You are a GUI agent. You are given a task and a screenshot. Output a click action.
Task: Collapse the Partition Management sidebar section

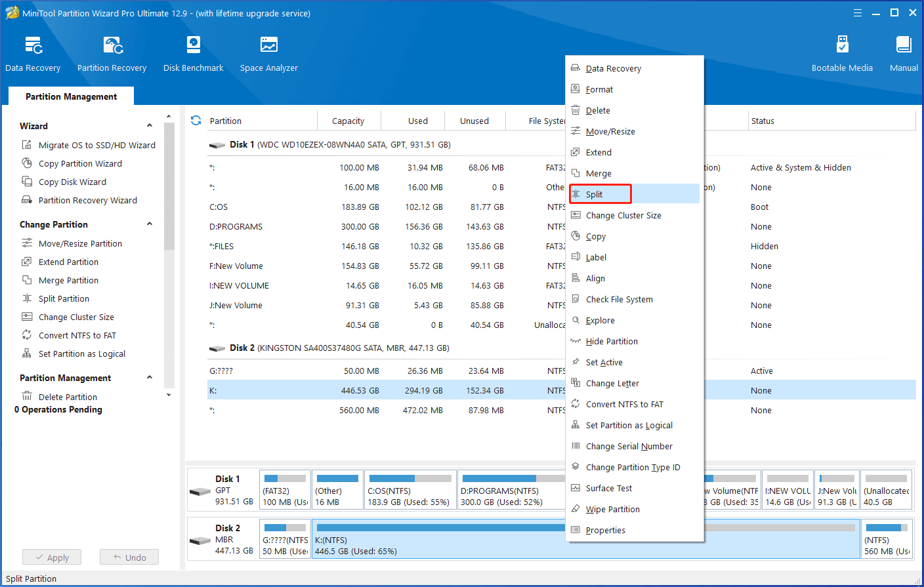click(x=150, y=377)
